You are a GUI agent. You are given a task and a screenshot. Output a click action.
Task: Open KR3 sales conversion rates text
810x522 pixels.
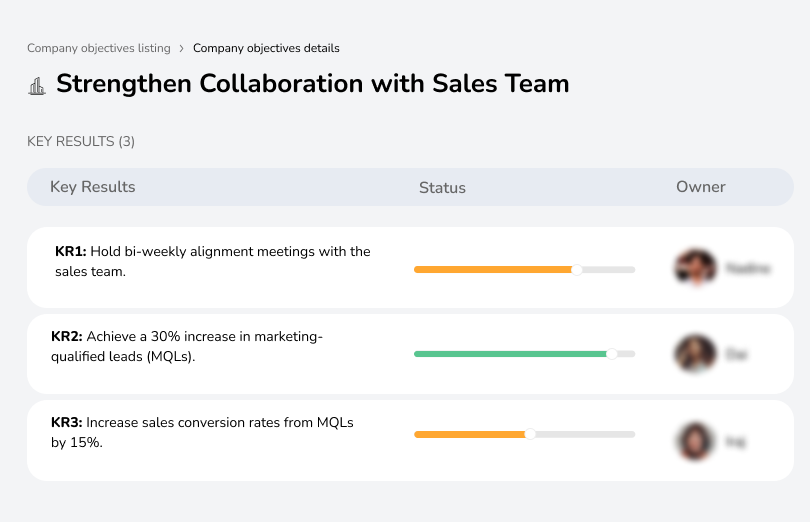(x=202, y=432)
